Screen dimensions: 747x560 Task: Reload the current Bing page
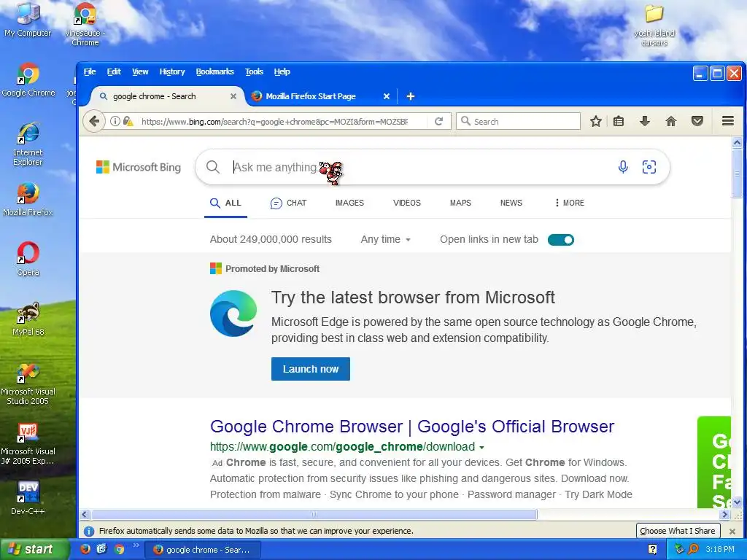click(438, 122)
